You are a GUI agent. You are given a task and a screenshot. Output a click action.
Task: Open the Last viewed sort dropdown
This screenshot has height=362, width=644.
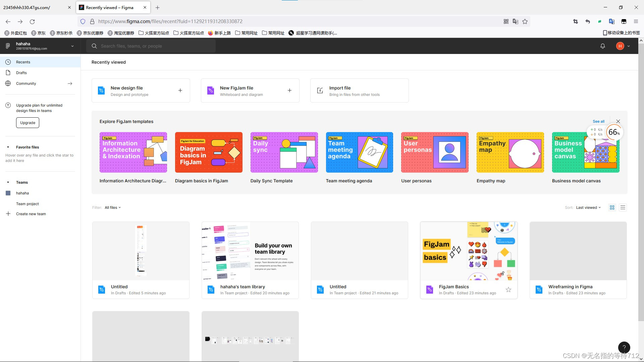tap(588, 207)
